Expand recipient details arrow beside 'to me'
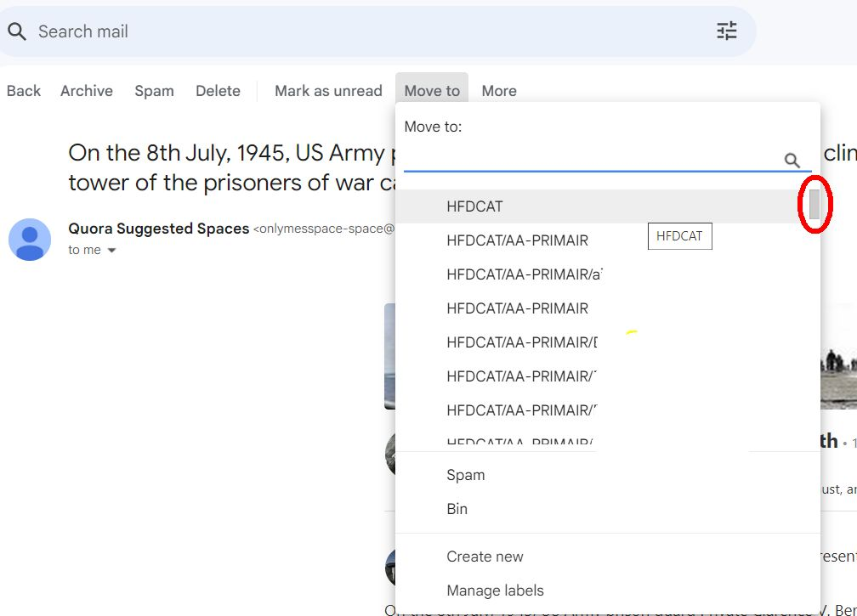The height and width of the screenshot is (616, 857). [111, 251]
